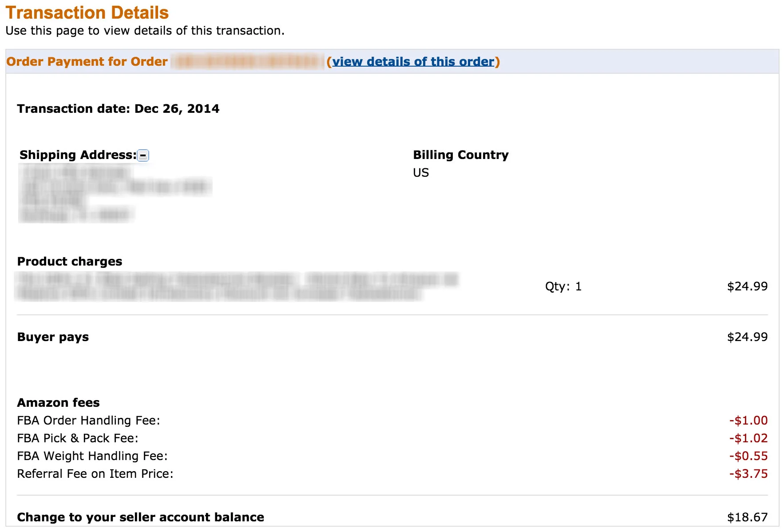Click the US billing country value
Screen dimensions: 784x532
pyautogui.click(x=421, y=173)
